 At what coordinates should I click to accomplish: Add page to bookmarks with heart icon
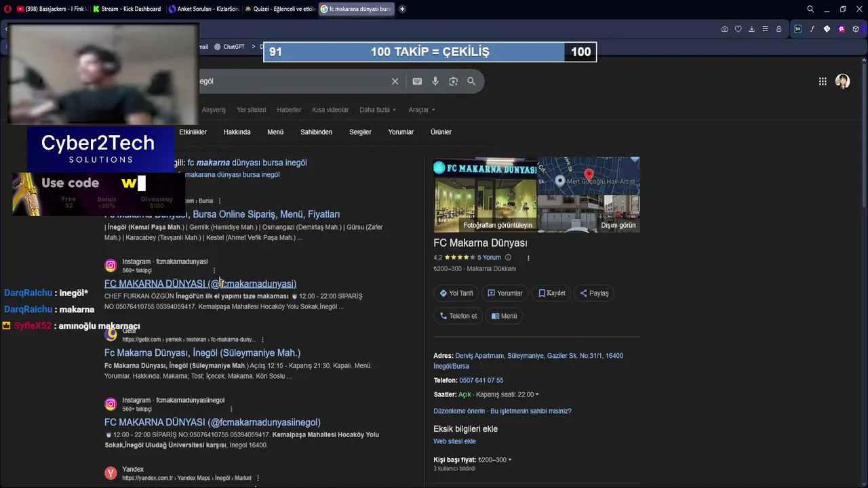738,29
